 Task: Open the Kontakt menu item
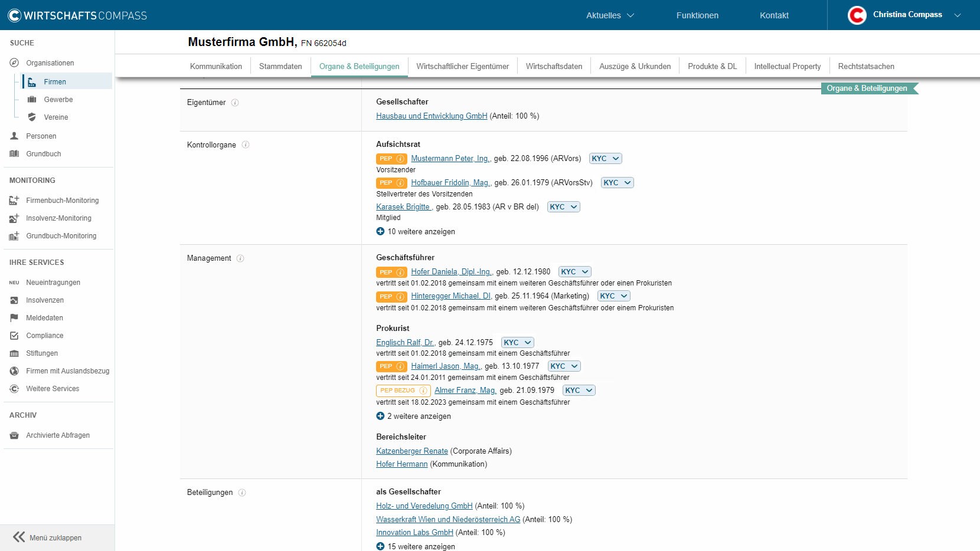tap(774, 15)
